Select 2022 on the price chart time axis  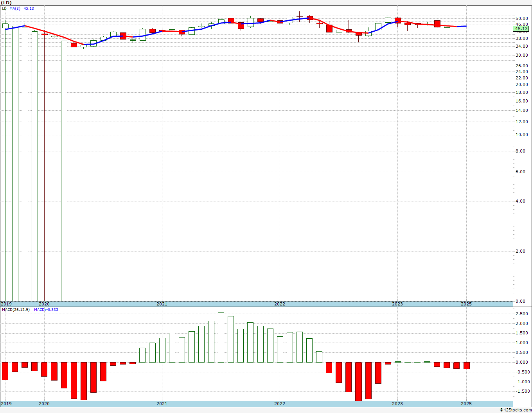[280, 304]
